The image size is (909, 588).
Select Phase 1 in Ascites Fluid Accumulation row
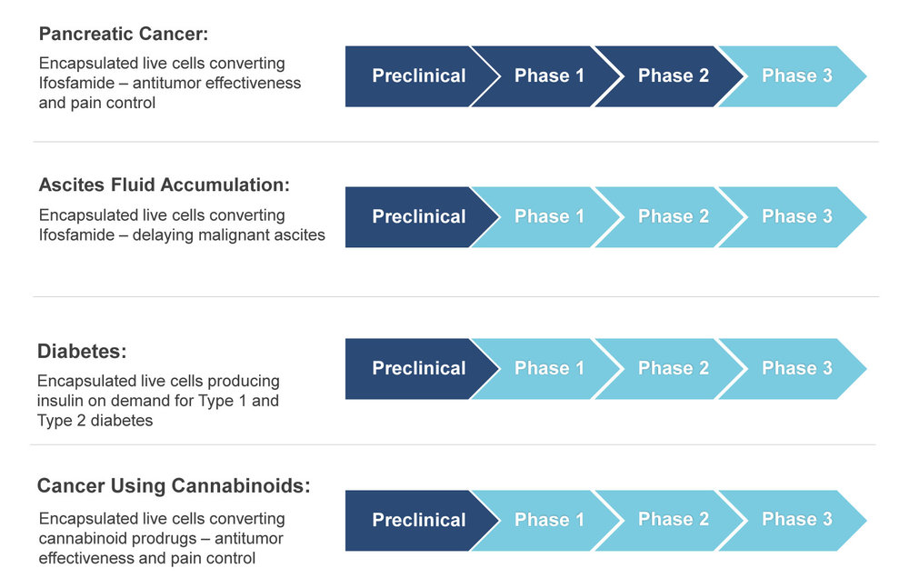pyautogui.click(x=548, y=217)
